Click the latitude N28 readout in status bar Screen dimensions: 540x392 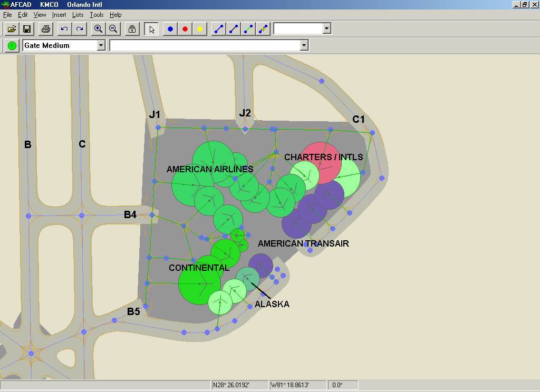(x=240, y=385)
